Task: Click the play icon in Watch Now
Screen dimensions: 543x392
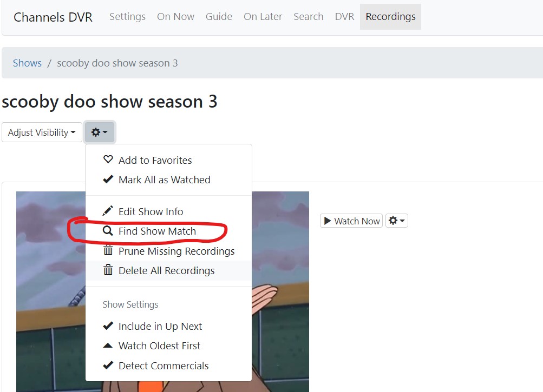Action: coord(327,221)
